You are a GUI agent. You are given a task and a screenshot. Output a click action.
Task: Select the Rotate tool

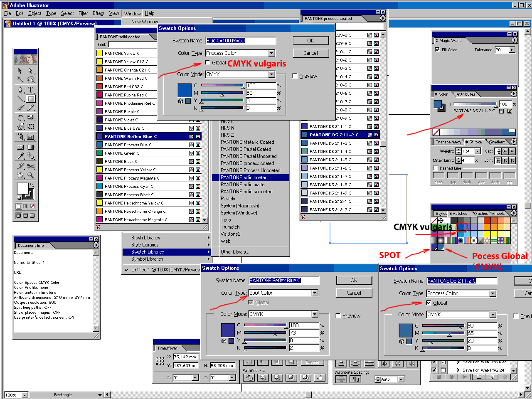pyautogui.click(x=20, y=118)
